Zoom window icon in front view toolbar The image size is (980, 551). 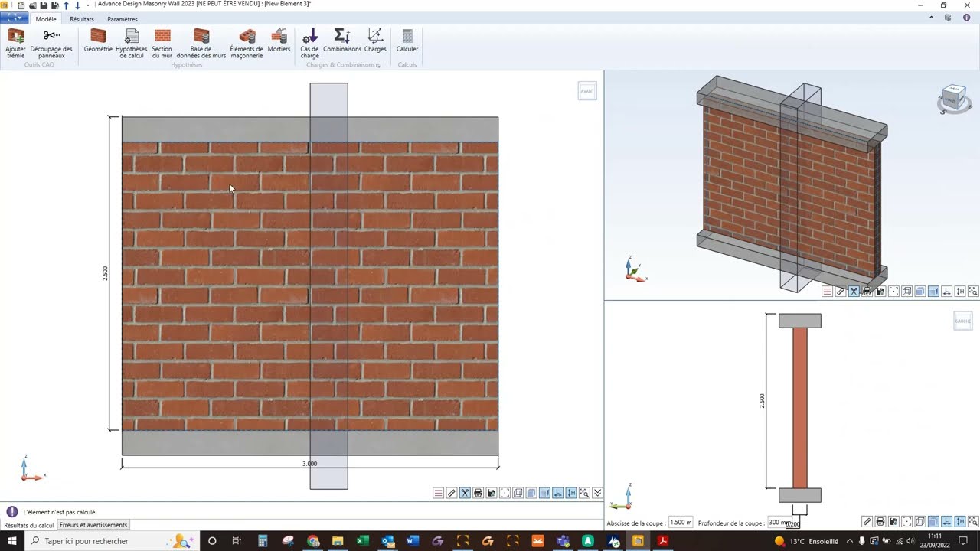pyautogui.click(x=584, y=493)
